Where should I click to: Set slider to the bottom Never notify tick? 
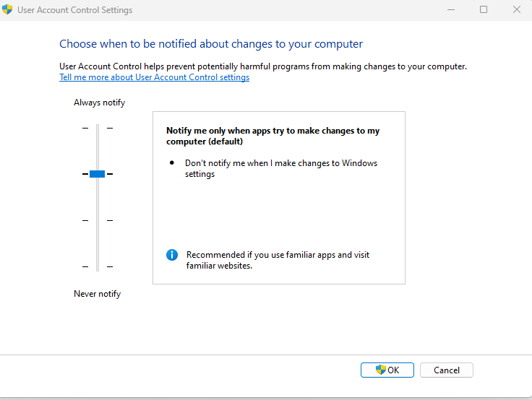coord(98,266)
